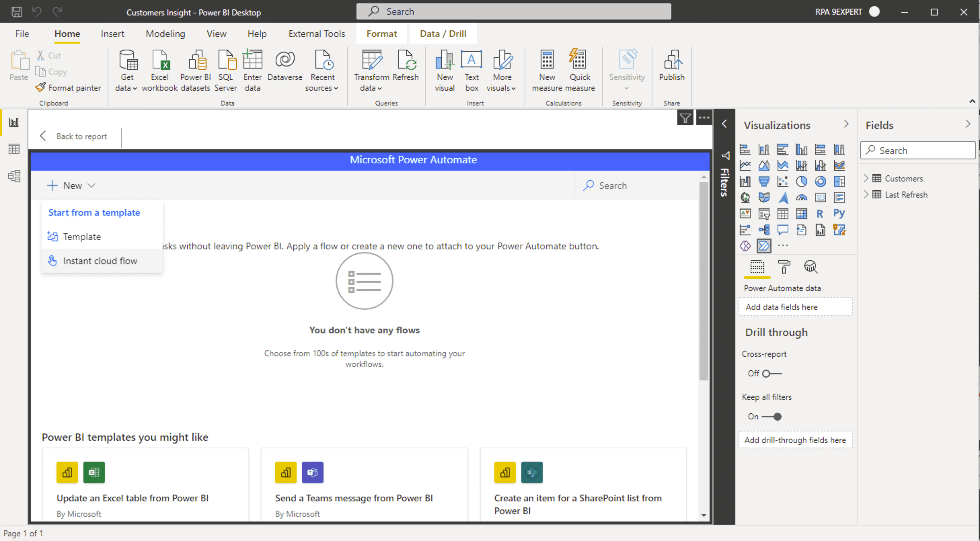Image resolution: width=980 pixels, height=541 pixels.
Task: Switch to the Modeling ribbon tab
Action: tap(165, 34)
